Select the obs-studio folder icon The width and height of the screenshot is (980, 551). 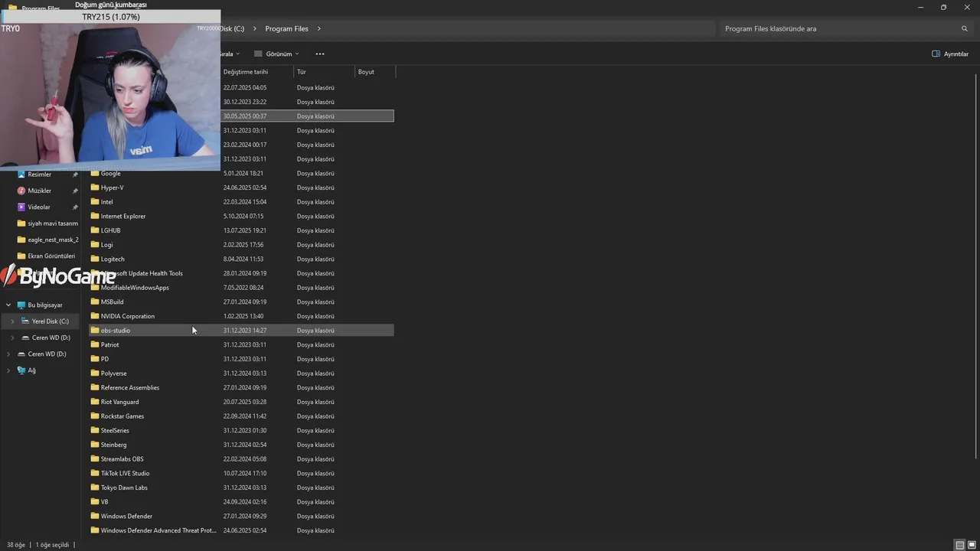95,331
